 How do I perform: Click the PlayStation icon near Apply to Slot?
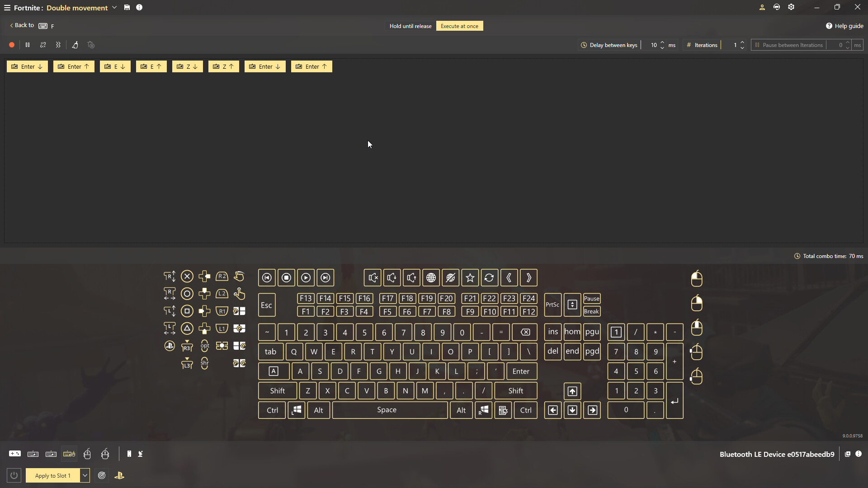click(x=119, y=475)
